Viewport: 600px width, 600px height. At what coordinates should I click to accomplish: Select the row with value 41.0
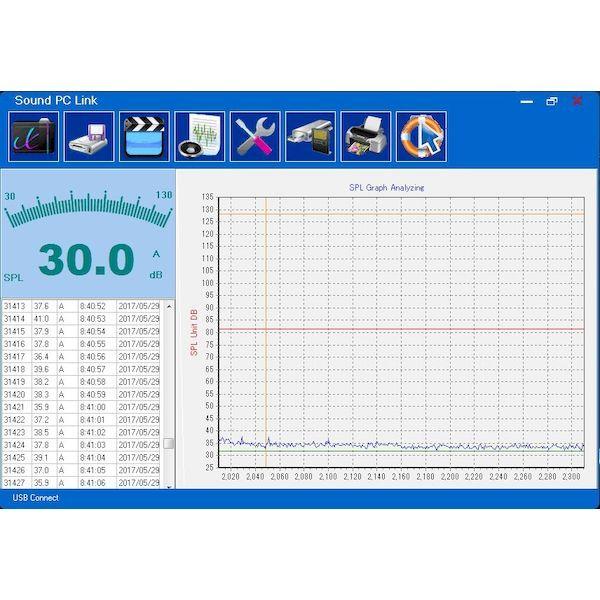tap(41, 318)
